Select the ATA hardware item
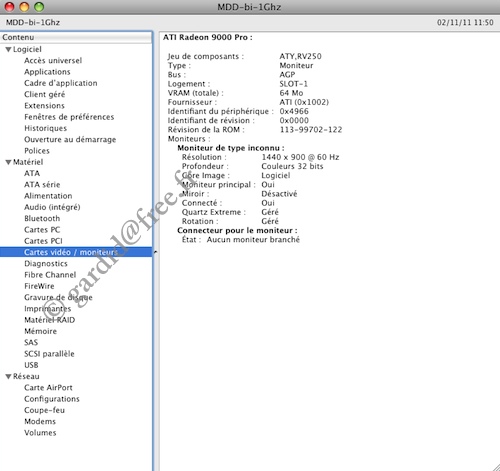Image resolution: width=500 pixels, height=471 pixels. click(32, 174)
